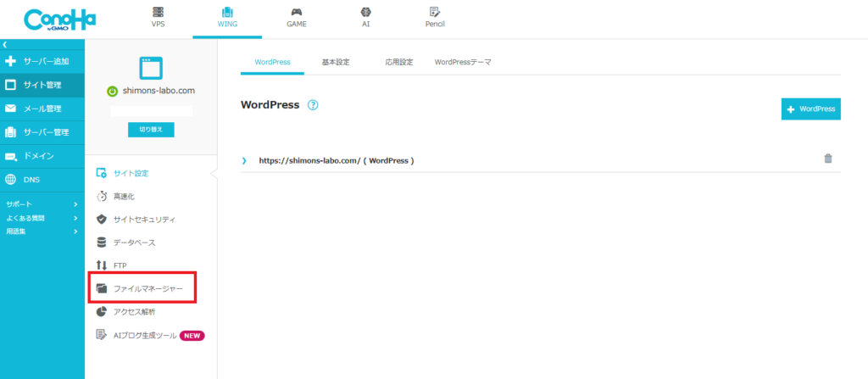Screen dimensions: 868x379
Task: Select the GAME controller icon
Action: [x=297, y=13]
